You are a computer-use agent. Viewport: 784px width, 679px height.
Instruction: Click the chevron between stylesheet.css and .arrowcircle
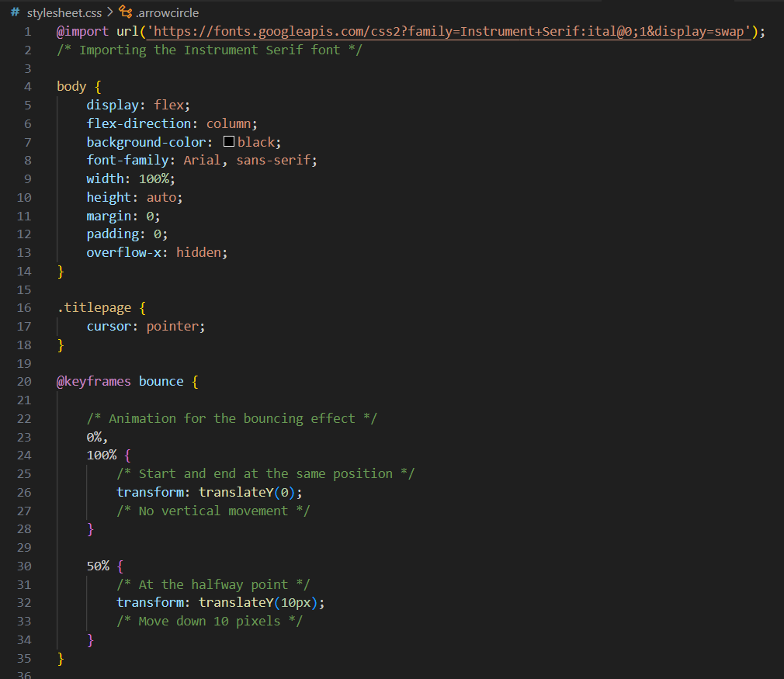pyautogui.click(x=111, y=12)
